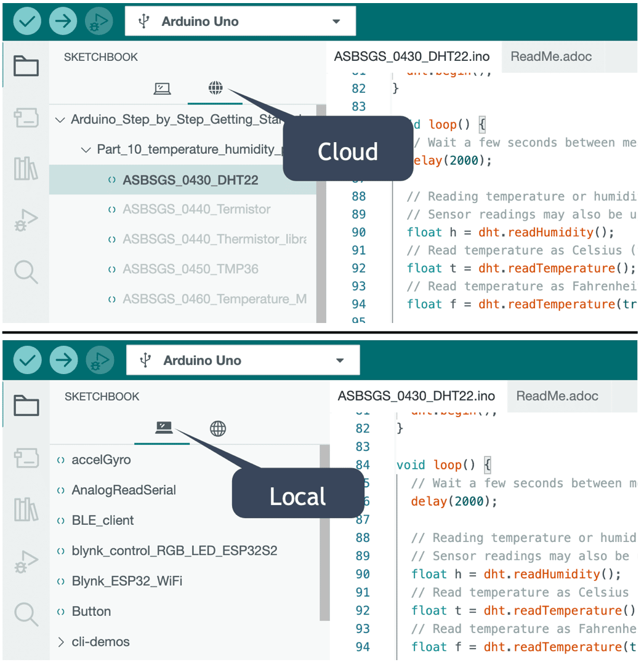Screen dimensions: 644x662
Task: Click delay(2000); in bottom editor
Action: point(455,501)
